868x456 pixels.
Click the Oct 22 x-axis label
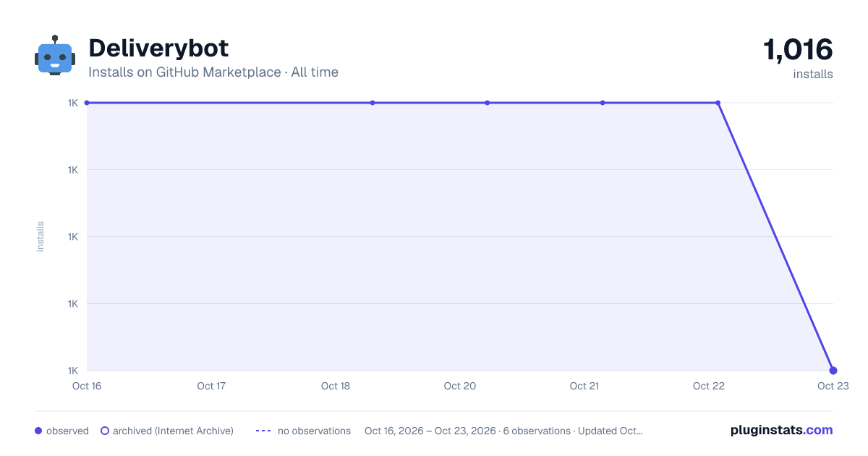tap(709, 387)
